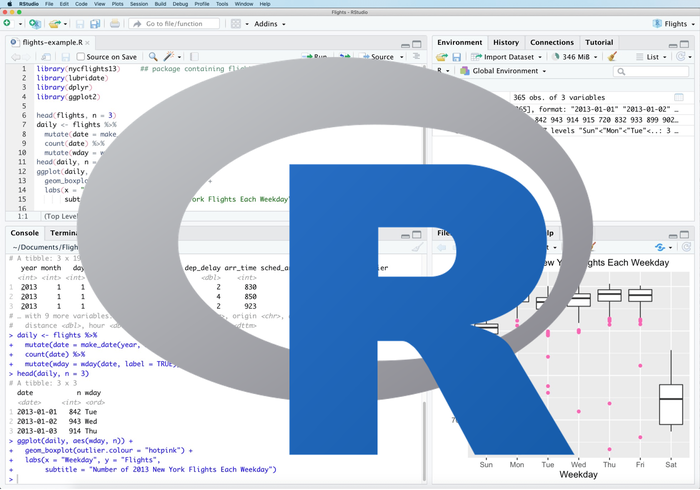This screenshot has width=700, height=490.
Task: Open the Plots menu in menu bar
Action: [117, 4]
